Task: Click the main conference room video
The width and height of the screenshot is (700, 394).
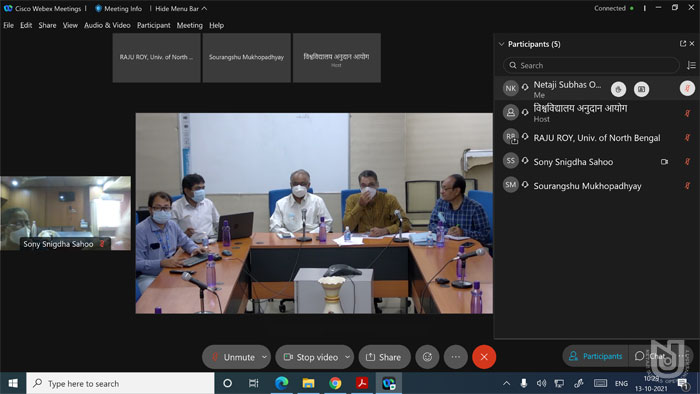Action: pos(314,213)
